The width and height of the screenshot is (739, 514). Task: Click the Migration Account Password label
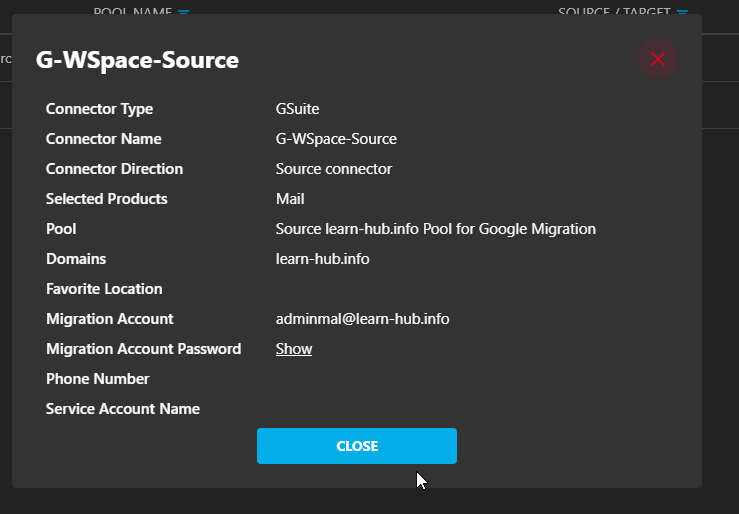pyautogui.click(x=143, y=349)
